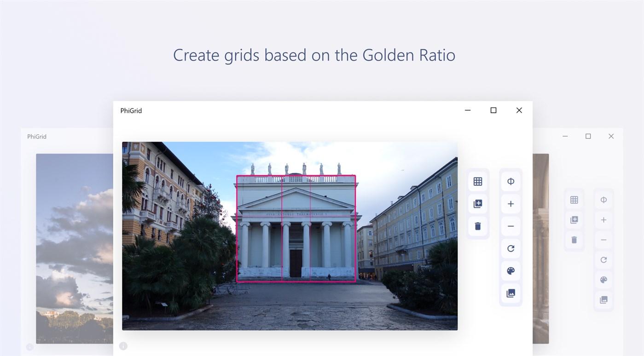Click the PhiGrid title in the front window
The width and height of the screenshot is (644, 356).
click(x=131, y=110)
